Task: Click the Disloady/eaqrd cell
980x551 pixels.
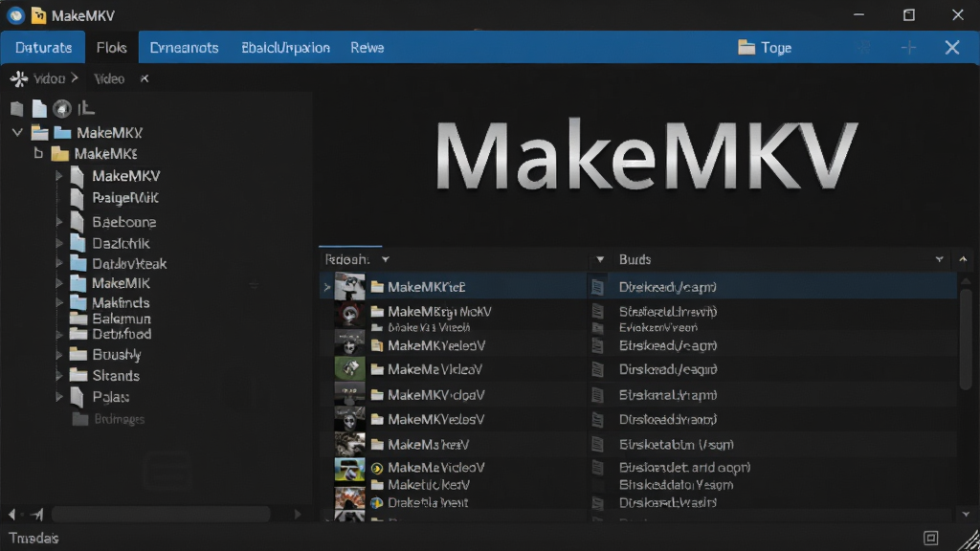Action: click(x=667, y=370)
